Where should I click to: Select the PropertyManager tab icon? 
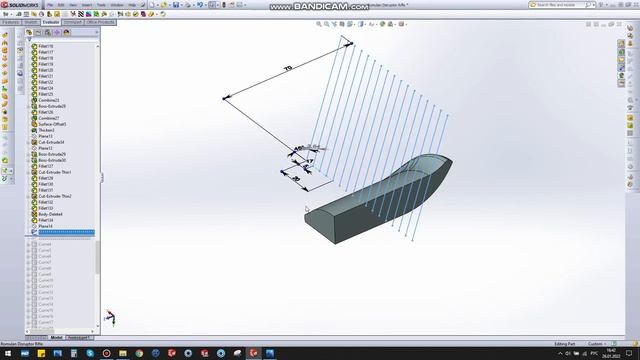(38, 32)
